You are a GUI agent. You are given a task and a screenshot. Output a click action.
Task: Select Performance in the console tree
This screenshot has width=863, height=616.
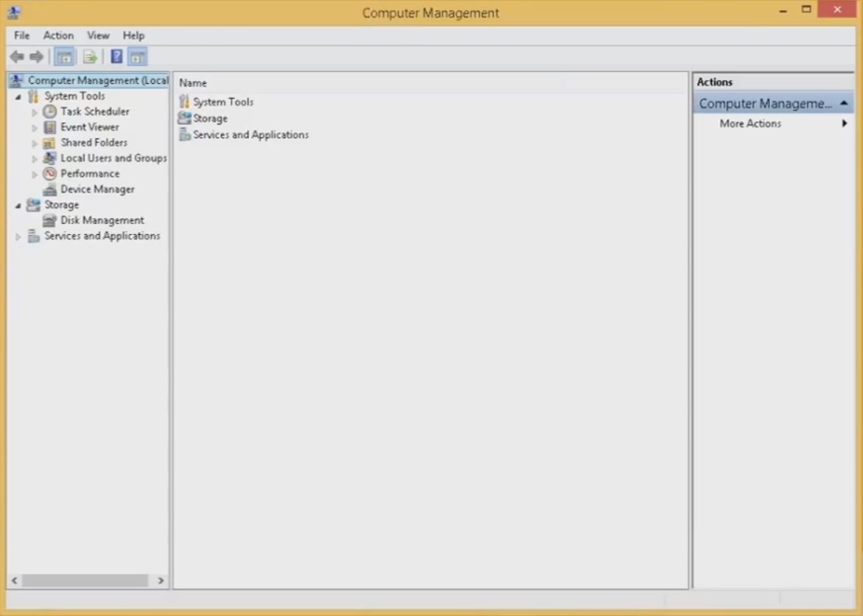coord(89,174)
